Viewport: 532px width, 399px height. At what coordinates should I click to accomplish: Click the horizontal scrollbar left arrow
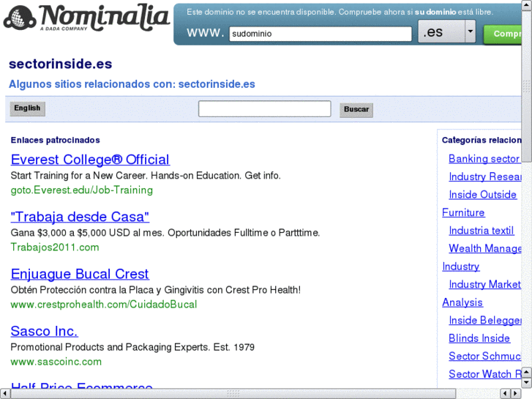[4, 394]
